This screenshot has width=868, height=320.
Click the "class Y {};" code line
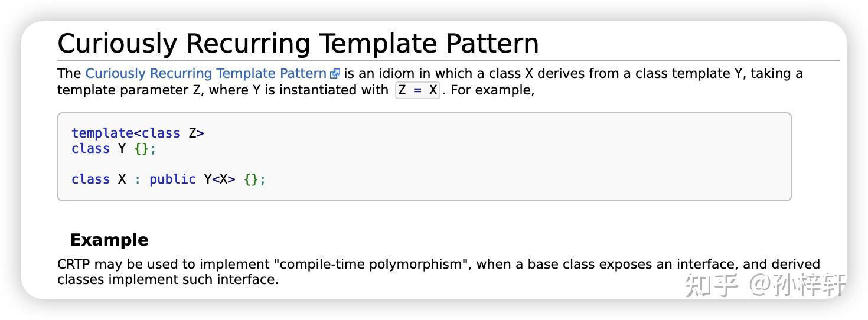(113, 149)
